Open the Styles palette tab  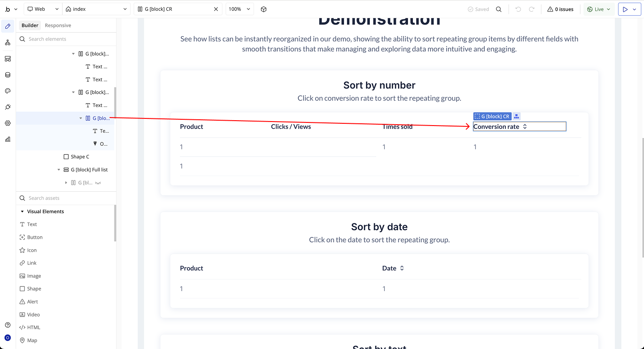(x=8, y=91)
